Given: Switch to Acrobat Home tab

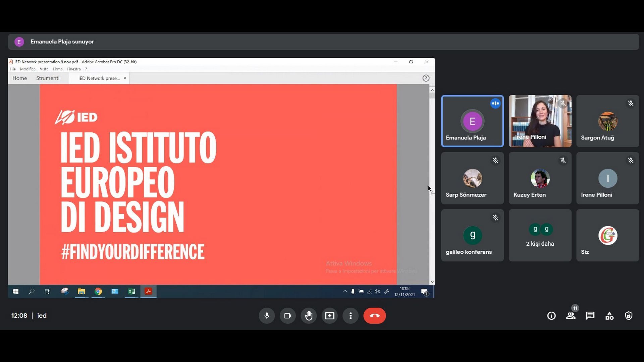Looking at the screenshot, I should pyautogui.click(x=19, y=78).
